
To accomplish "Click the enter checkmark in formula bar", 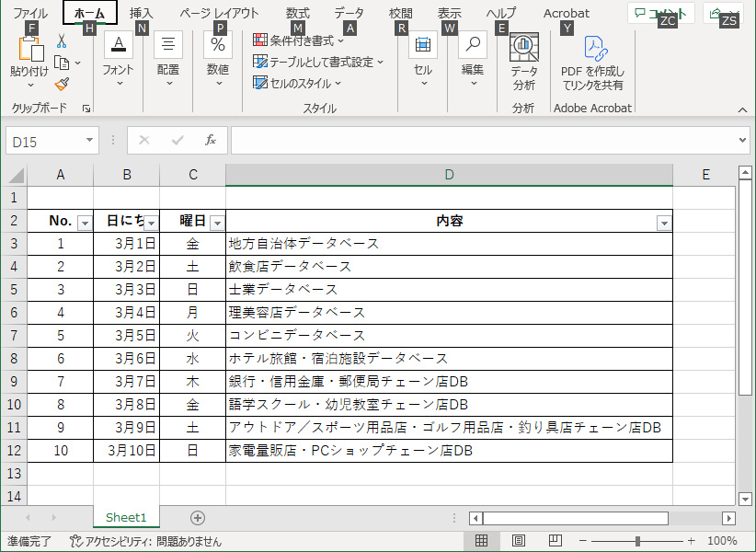I will 178,140.
